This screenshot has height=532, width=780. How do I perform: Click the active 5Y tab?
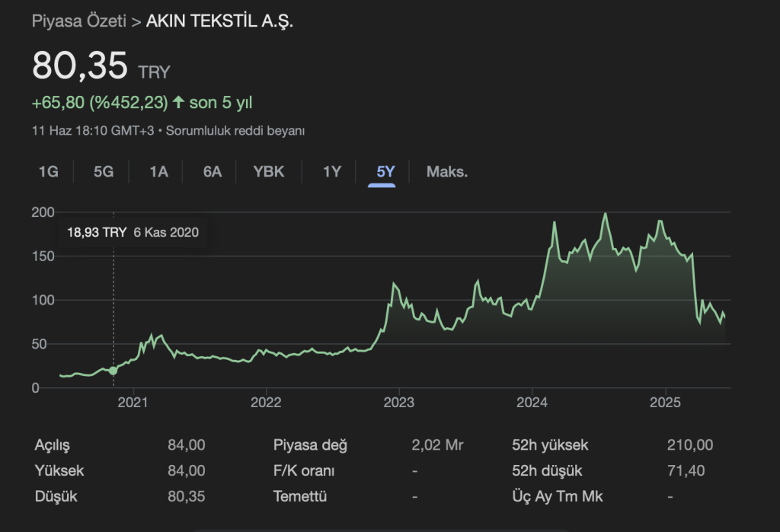pos(386,171)
